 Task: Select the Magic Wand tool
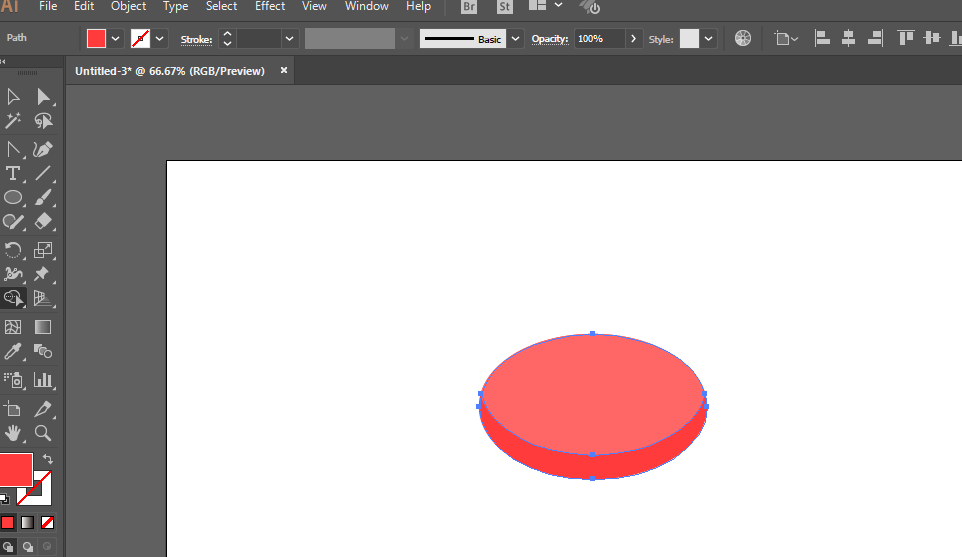tap(13, 121)
